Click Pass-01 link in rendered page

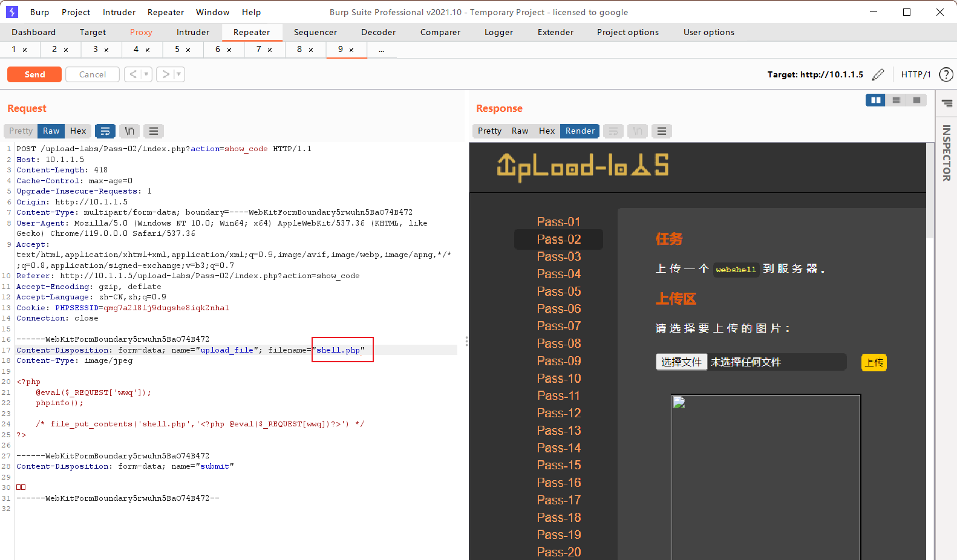pyautogui.click(x=558, y=222)
